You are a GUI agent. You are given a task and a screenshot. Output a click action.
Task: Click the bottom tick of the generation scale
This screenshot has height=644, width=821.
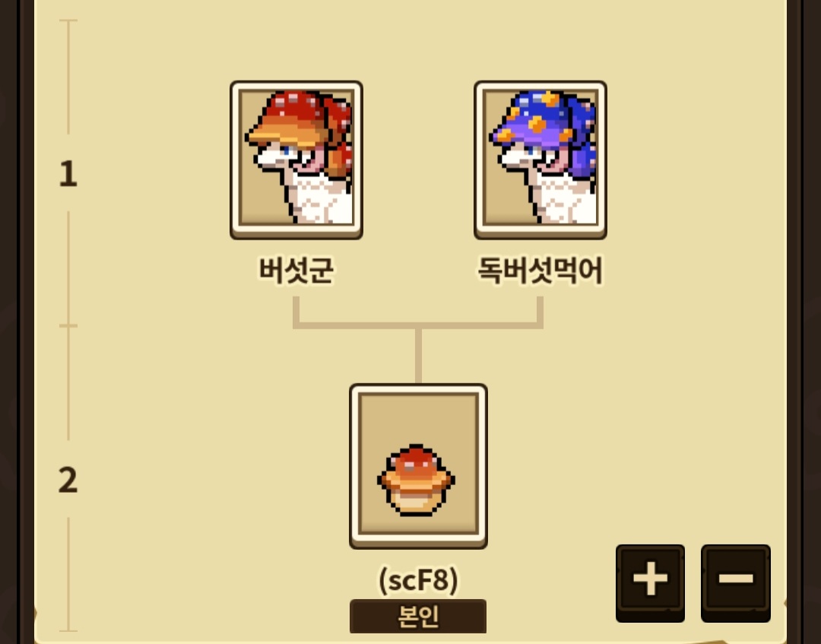tap(68, 630)
